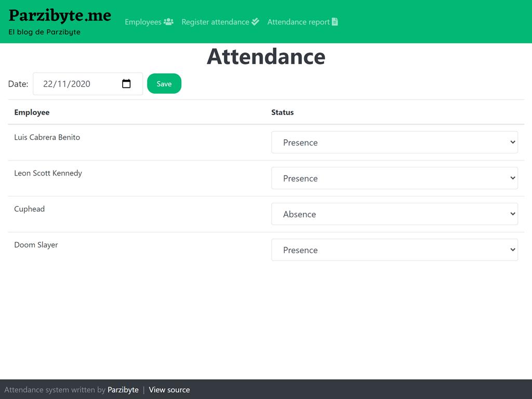The image size is (532, 399).
Task: Click the 'Attendance' page heading
Action: click(266, 56)
